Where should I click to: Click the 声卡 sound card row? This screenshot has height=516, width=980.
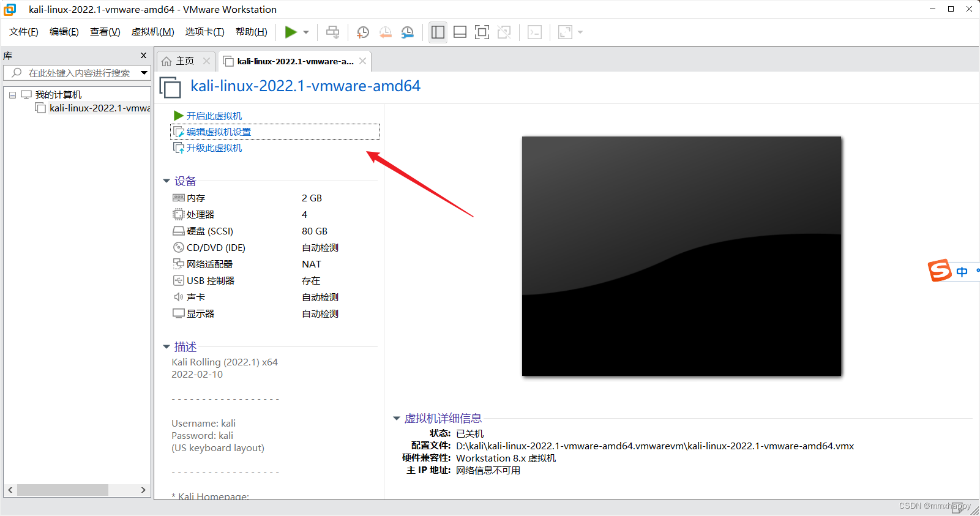(274, 297)
